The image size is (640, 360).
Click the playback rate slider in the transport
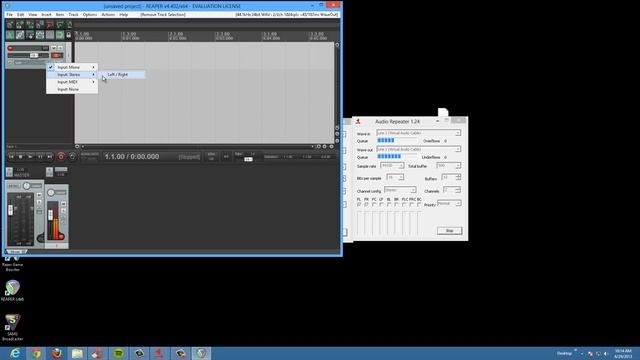click(248, 159)
